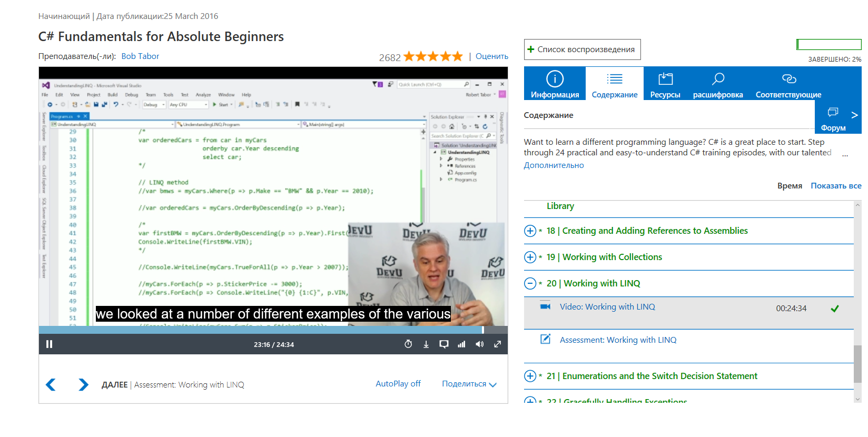
Task: Click Показать все link
Action: [836, 186]
